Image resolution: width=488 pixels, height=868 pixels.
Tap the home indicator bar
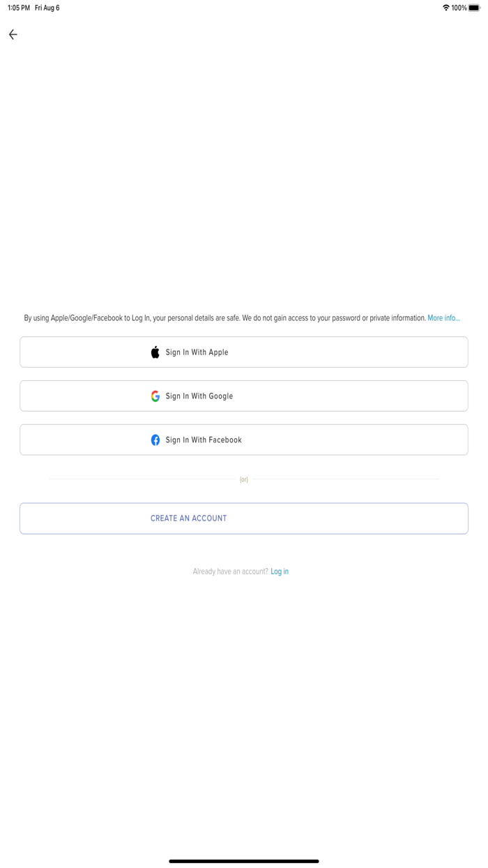click(x=244, y=861)
